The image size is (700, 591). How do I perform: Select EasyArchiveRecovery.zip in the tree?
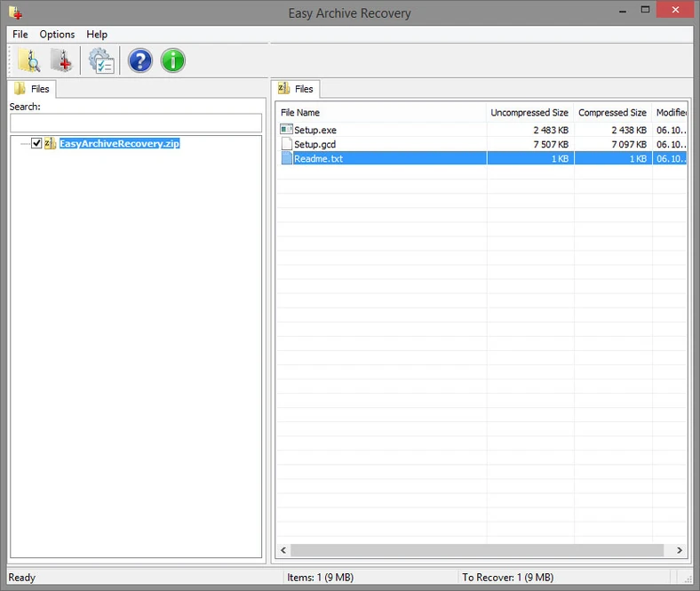pyautogui.click(x=119, y=143)
